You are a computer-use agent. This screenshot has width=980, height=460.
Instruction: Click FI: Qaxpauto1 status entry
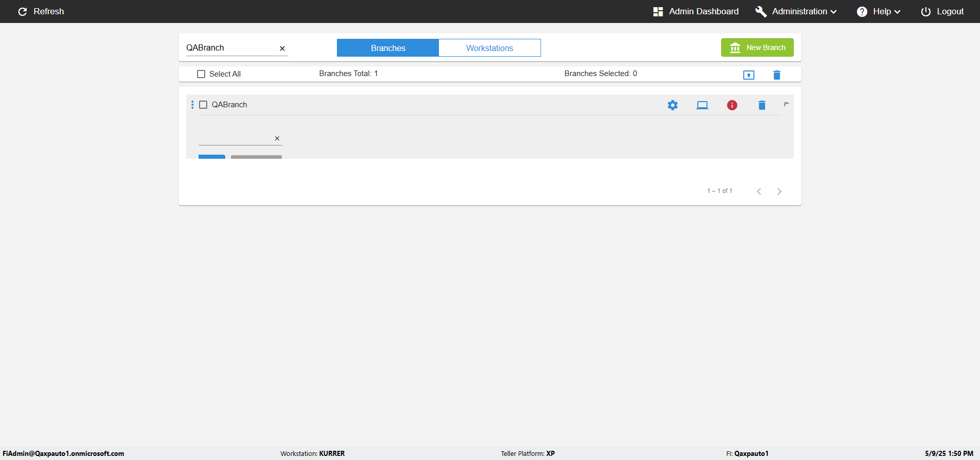747,453
